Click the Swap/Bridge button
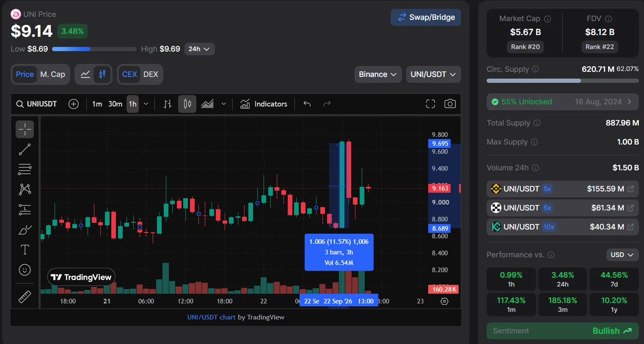The height and width of the screenshot is (344, 644). coord(426,17)
